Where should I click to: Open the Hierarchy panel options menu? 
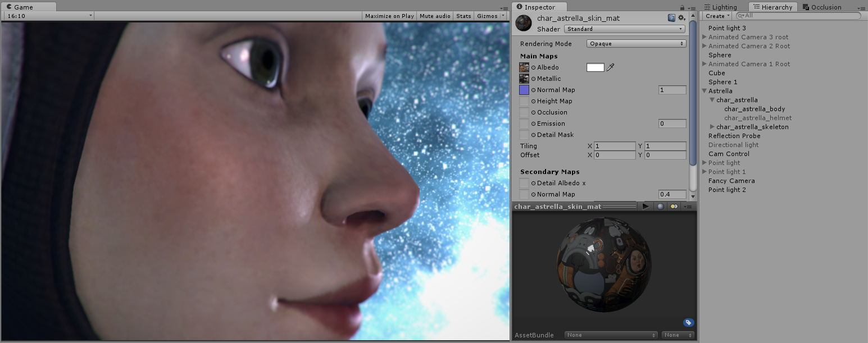tap(862, 7)
